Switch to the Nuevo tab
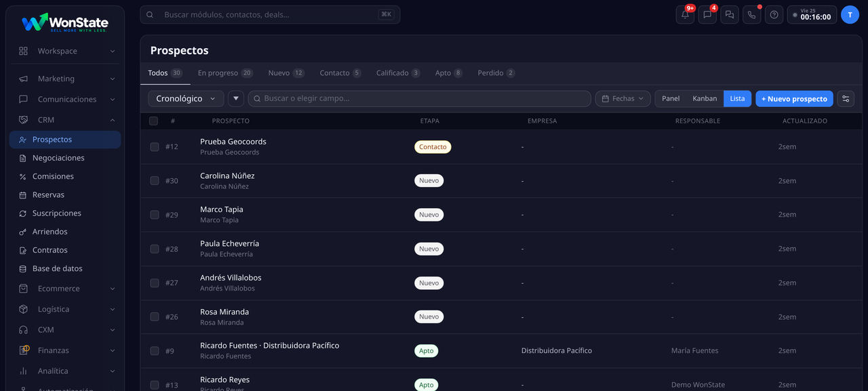This screenshot has height=391, width=868. point(285,73)
